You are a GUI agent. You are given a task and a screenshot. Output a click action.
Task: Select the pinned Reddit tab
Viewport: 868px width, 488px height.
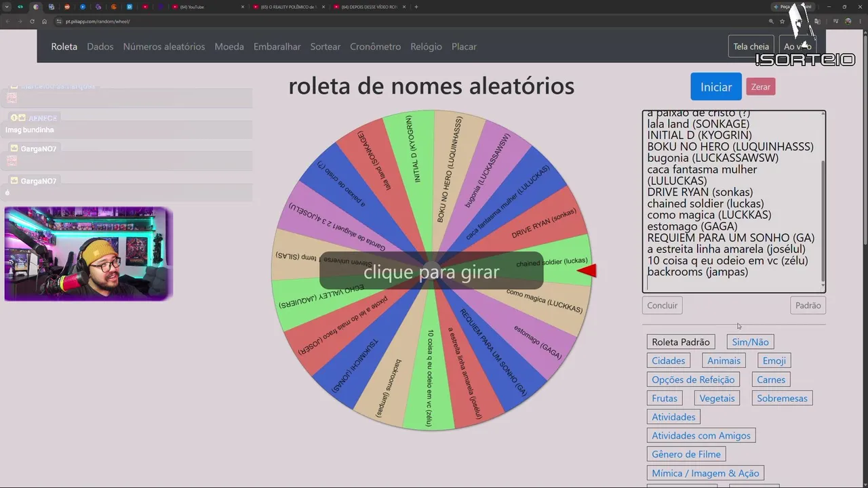tap(67, 7)
